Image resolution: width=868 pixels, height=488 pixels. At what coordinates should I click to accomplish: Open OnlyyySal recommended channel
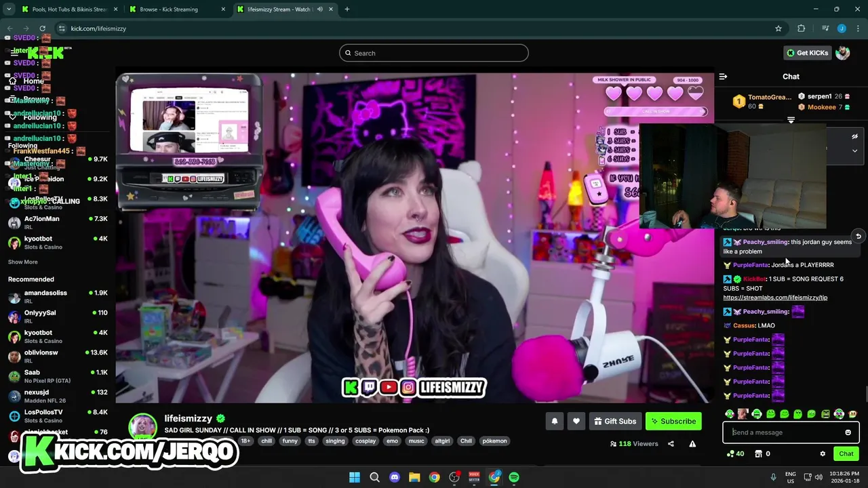tap(58, 317)
